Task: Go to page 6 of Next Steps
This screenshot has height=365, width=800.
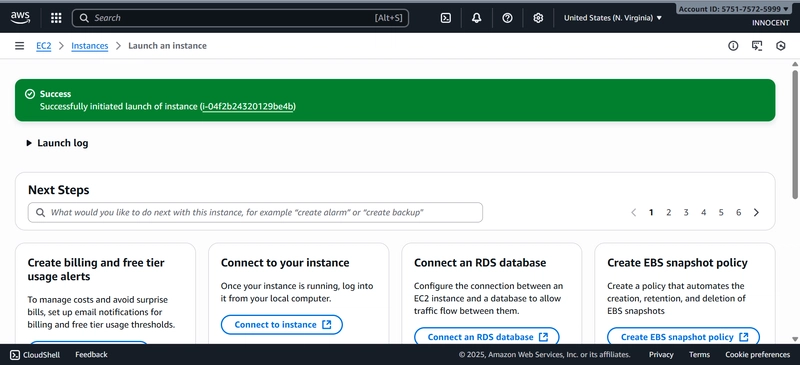Action: pos(738,212)
